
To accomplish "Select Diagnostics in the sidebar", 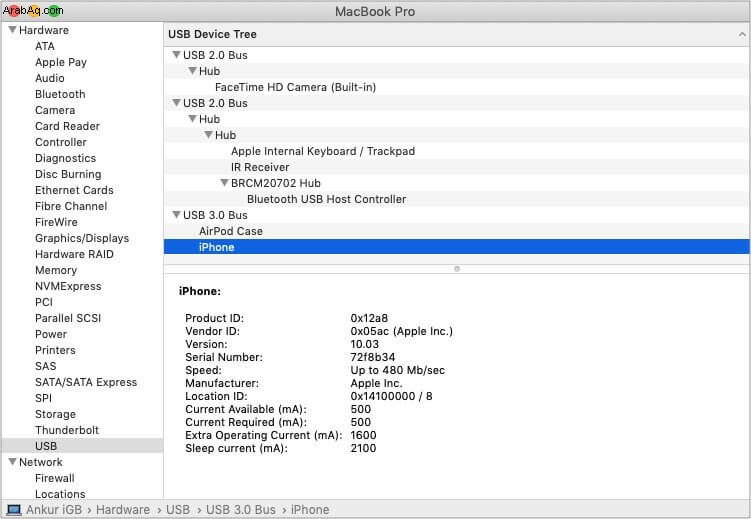I will point(66,158).
